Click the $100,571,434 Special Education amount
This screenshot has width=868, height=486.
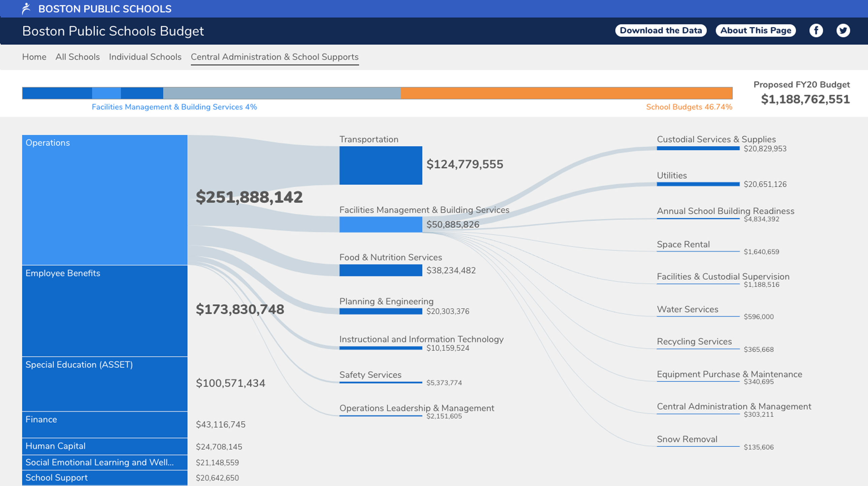coord(231,383)
